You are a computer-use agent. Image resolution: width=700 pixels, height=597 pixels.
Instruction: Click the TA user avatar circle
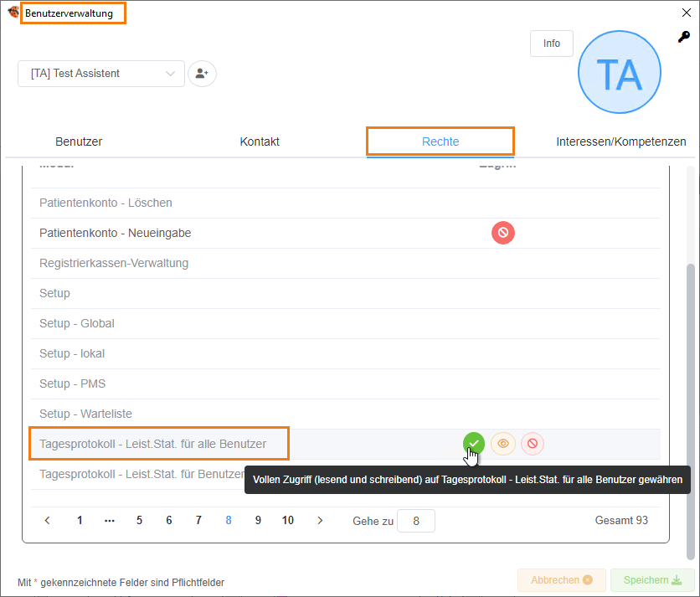[620, 73]
